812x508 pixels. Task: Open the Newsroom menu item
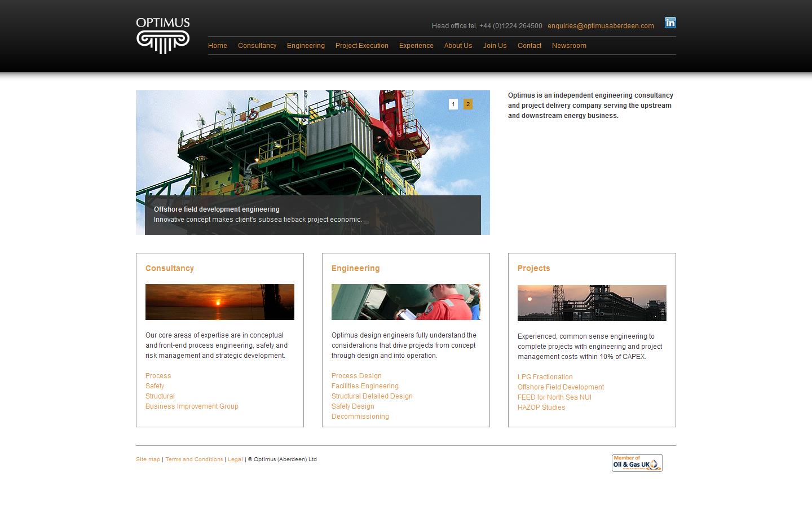[569, 46]
